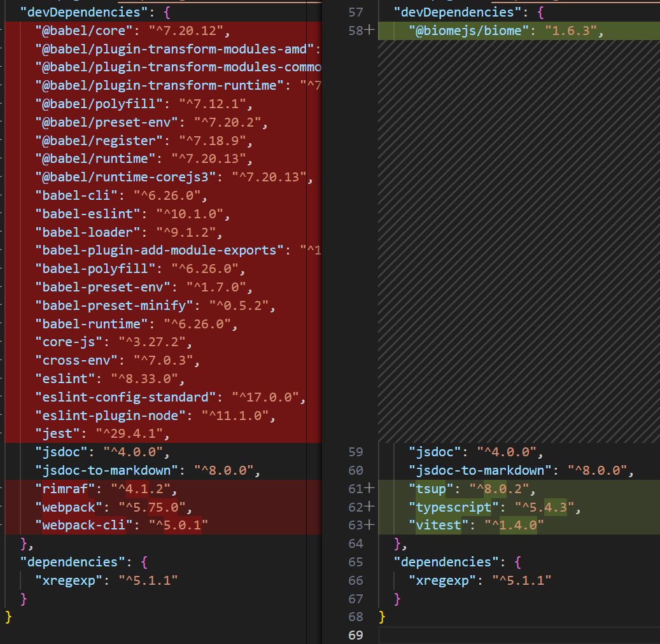Click line number 58 in gutter

pyautogui.click(x=356, y=31)
